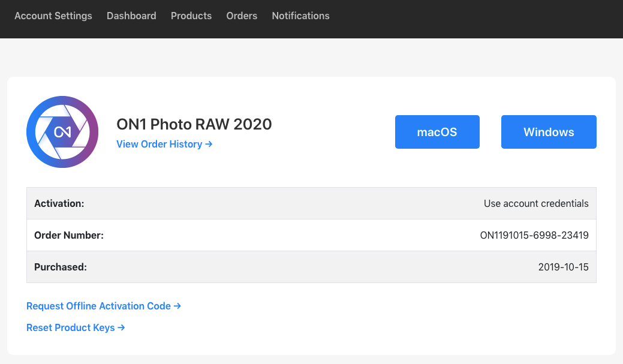This screenshot has height=364, width=623.
Task: Open Notifications from the navigation bar
Action: pyautogui.click(x=300, y=16)
